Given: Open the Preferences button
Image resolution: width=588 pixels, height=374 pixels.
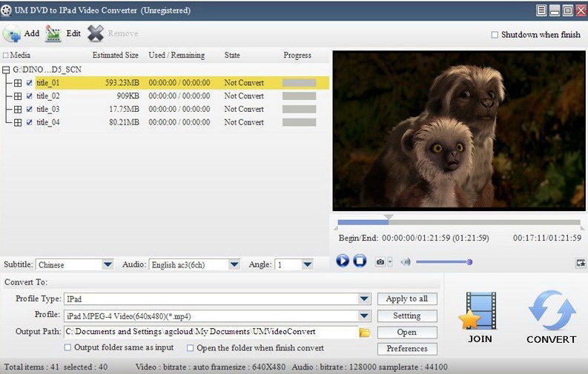Looking at the screenshot, I should [x=407, y=349].
